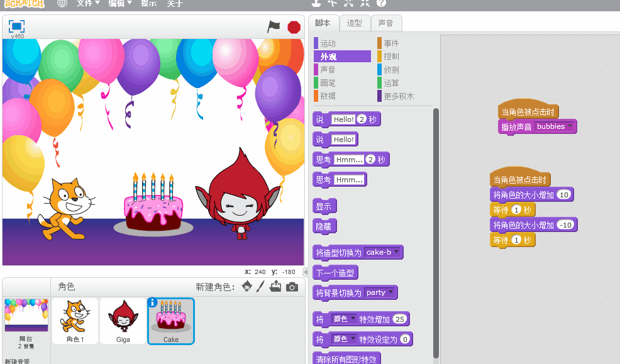Upload sprite from file icon

275,286
